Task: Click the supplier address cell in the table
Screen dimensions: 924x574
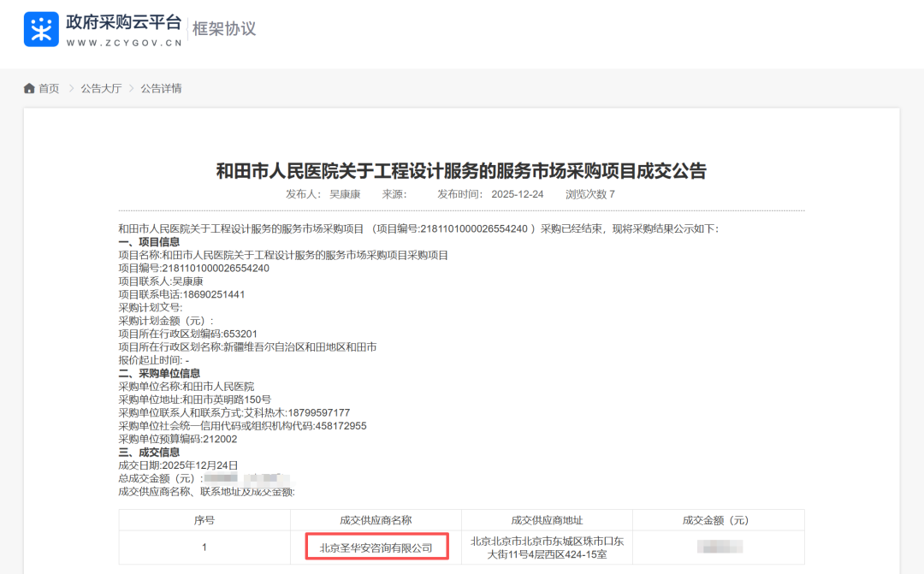Action: [x=547, y=547]
